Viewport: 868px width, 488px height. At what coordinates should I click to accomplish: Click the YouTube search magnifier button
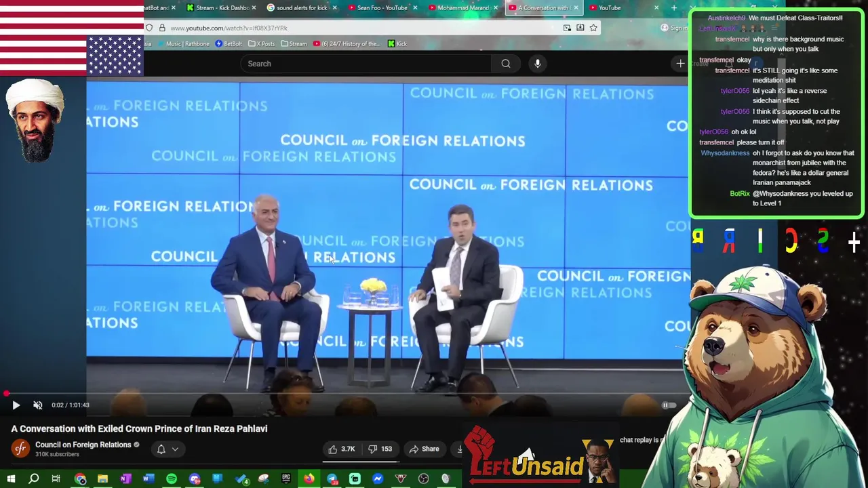coord(506,64)
